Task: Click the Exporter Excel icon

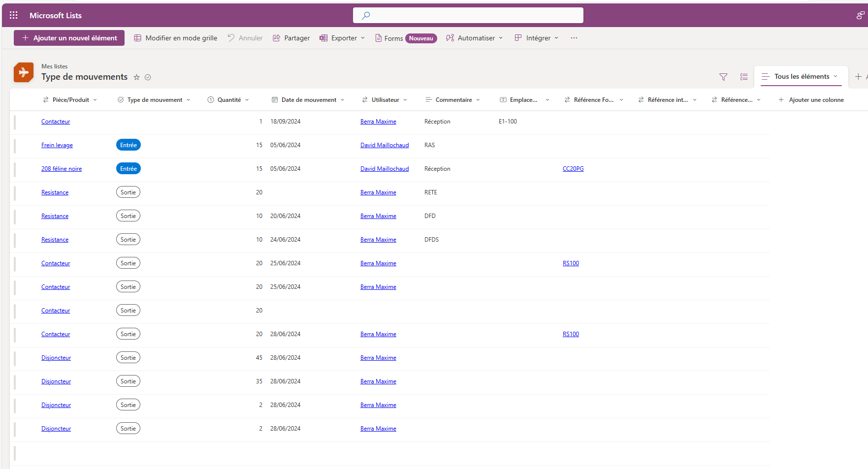Action: [x=323, y=38]
